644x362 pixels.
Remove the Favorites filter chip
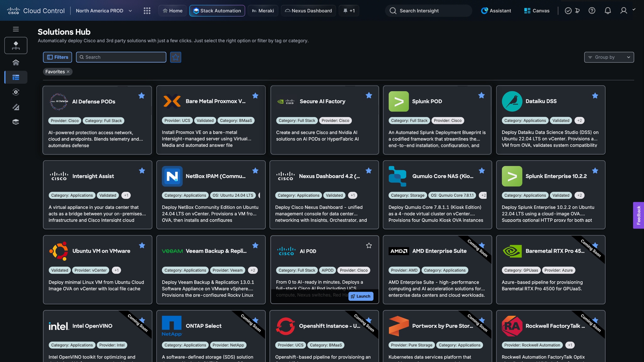click(68, 72)
